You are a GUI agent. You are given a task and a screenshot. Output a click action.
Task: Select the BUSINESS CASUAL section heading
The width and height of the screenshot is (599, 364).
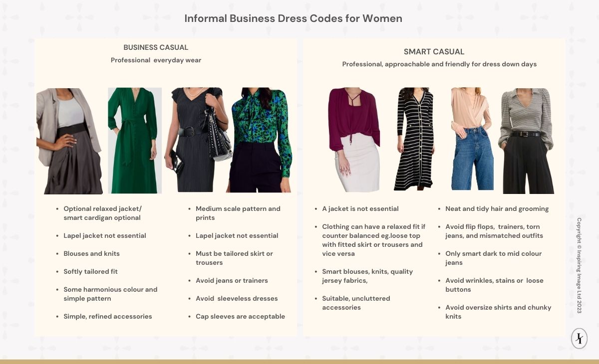(x=156, y=47)
